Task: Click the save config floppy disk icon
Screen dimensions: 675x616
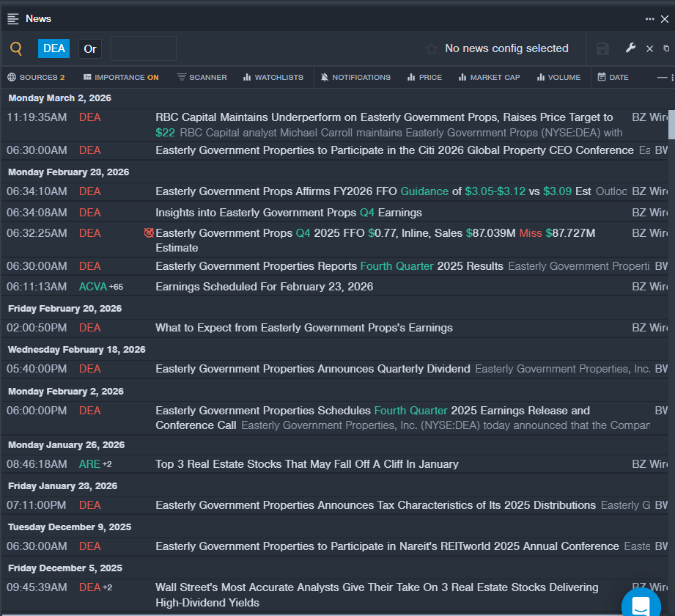Action: 602,49
